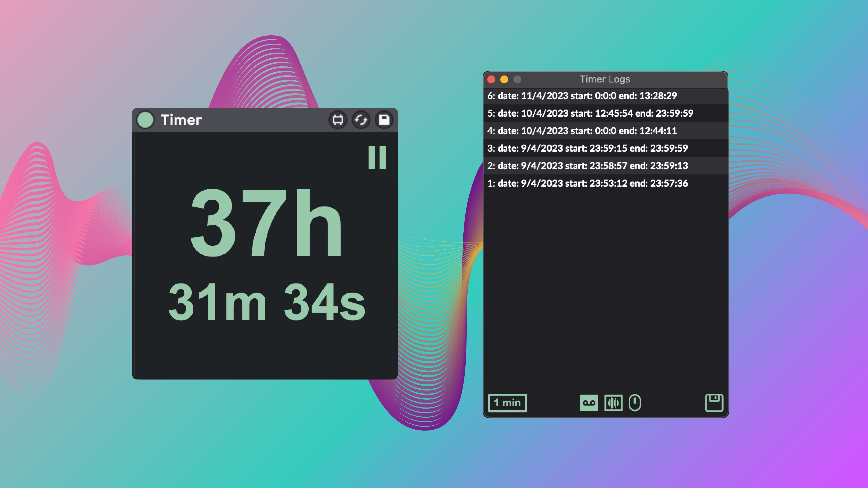Click the 31m 34s time readout
This screenshot has height=488, width=868.
pos(267,302)
